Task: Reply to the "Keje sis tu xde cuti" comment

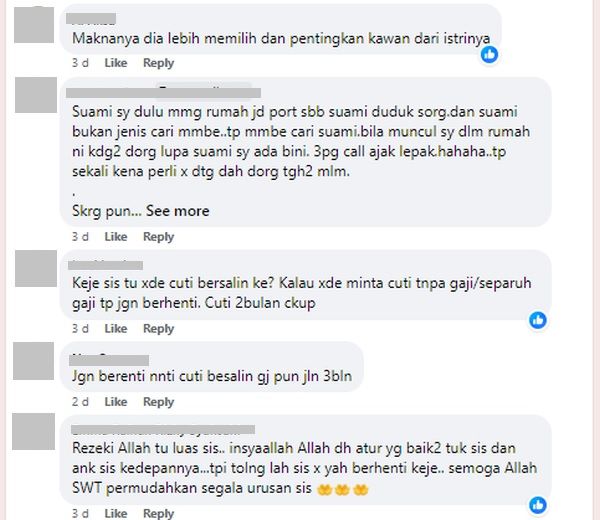Action: click(x=158, y=329)
